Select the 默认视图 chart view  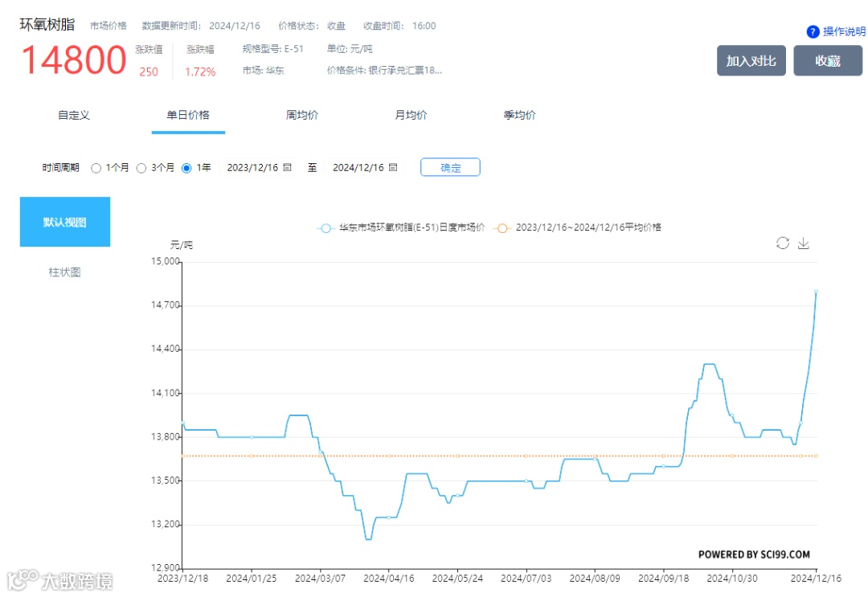pos(65,222)
